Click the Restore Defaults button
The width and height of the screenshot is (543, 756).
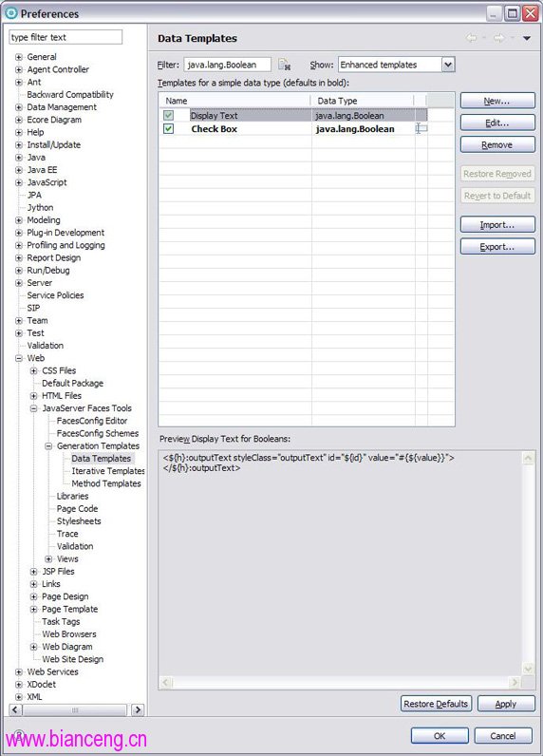[436, 704]
